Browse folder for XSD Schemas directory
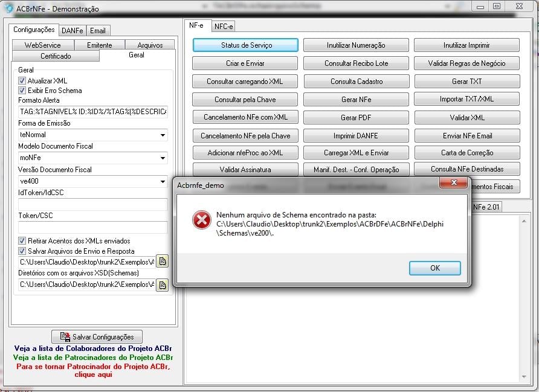This screenshot has height=392, width=539. coord(163,285)
